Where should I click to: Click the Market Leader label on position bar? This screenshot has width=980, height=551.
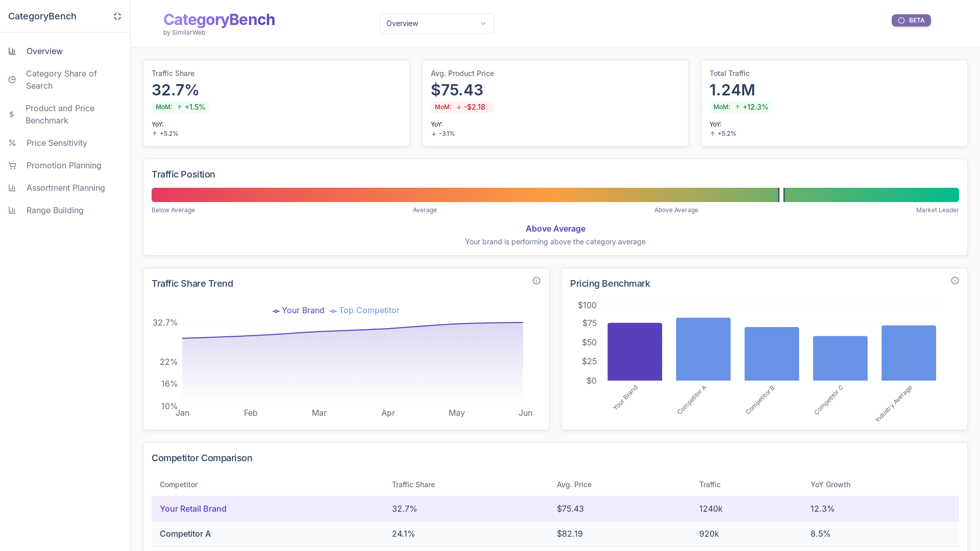coord(937,210)
